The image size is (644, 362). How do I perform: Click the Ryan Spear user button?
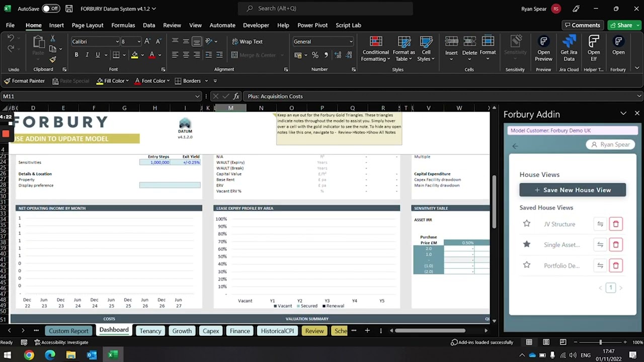[610, 144]
